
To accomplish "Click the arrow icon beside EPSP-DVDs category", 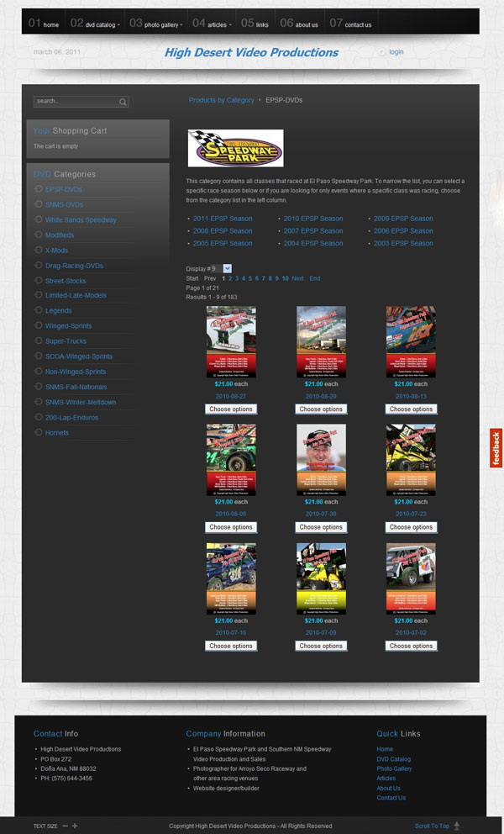I will (x=38, y=189).
